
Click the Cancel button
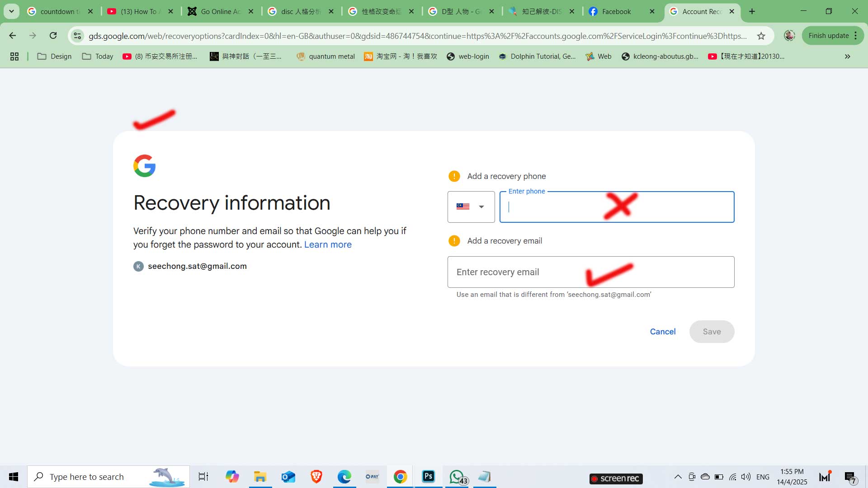click(663, 332)
